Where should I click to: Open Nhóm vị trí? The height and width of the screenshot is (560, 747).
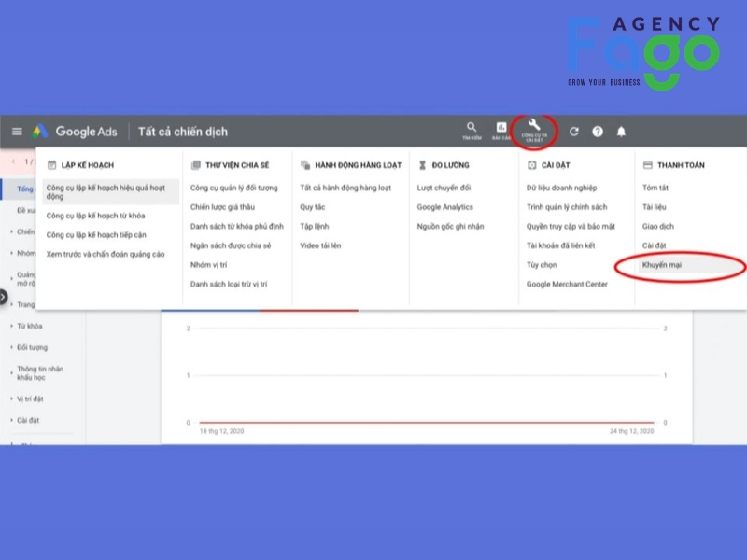208,265
